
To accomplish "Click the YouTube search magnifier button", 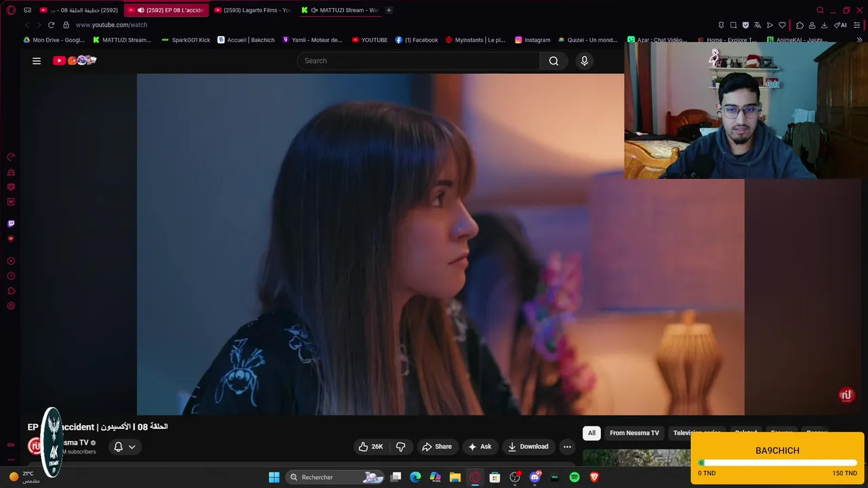I will pyautogui.click(x=554, y=61).
